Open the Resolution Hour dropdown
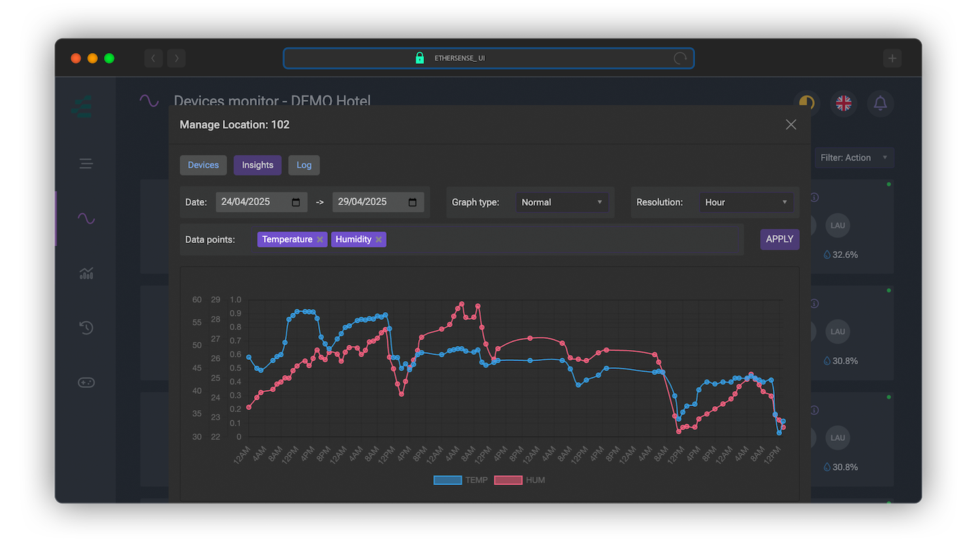This screenshot has height=559, width=980. [x=746, y=202]
